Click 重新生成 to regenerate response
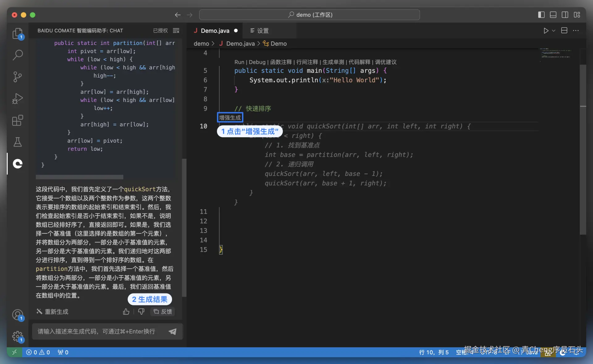This screenshot has height=364, width=593. tap(53, 312)
